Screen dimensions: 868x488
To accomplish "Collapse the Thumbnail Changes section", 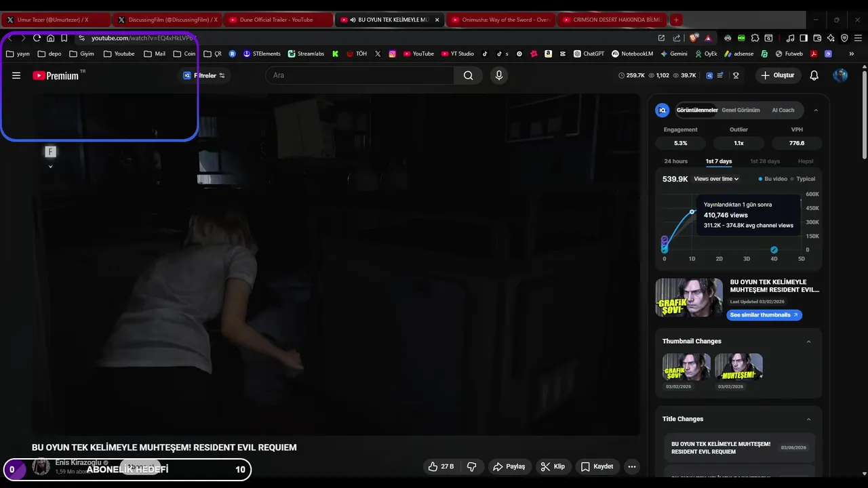I will pos(808,342).
